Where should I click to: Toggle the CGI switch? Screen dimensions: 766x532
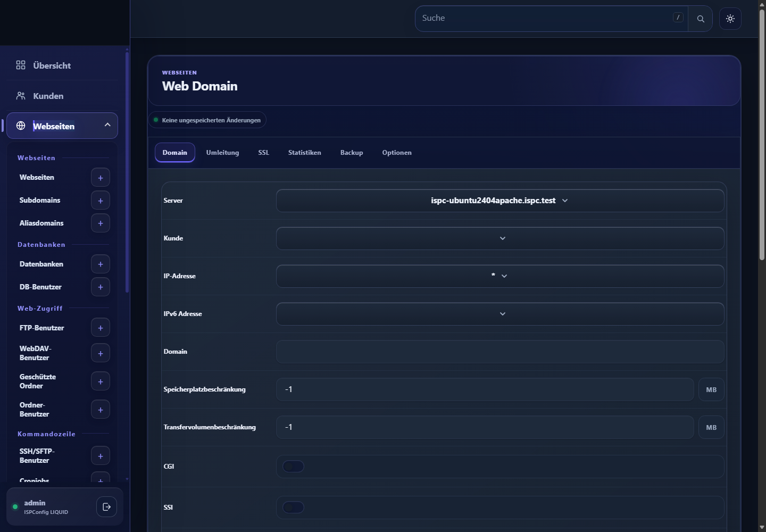coord(293,467)
